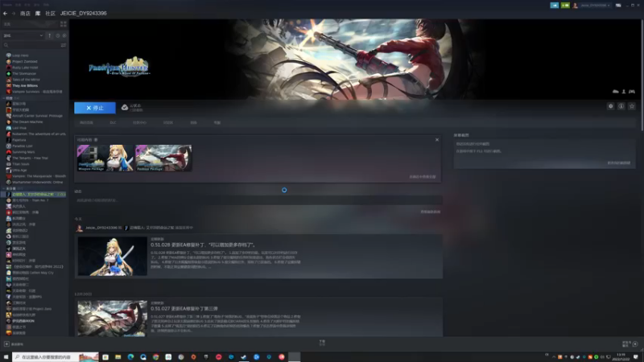Click the add a game plus icon

(x=6, y=344)
